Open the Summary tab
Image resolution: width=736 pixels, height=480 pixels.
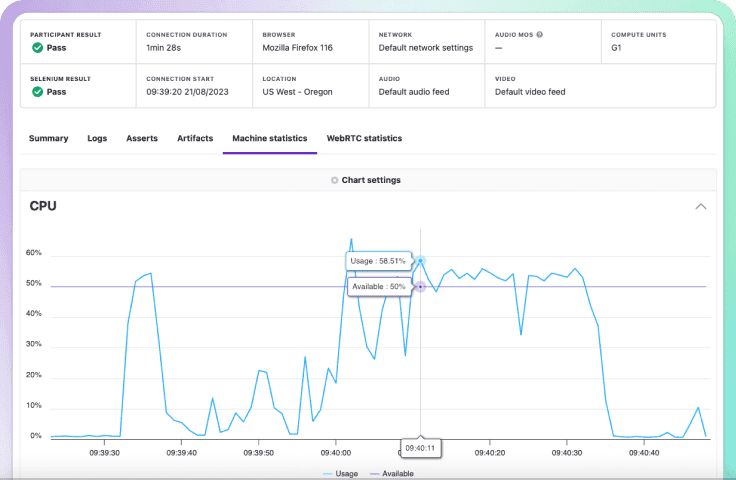[x=48, y=138]
